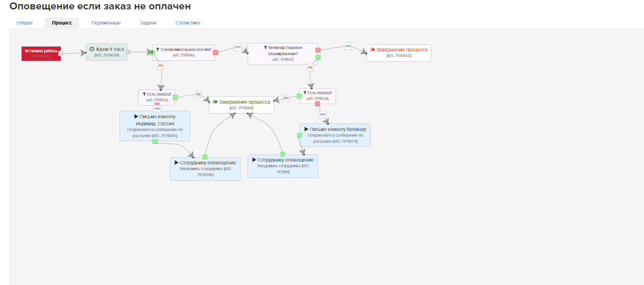Click grey output port of "Ждем 4 часа" block
This screenshot has width=644, height=285.
128,52
